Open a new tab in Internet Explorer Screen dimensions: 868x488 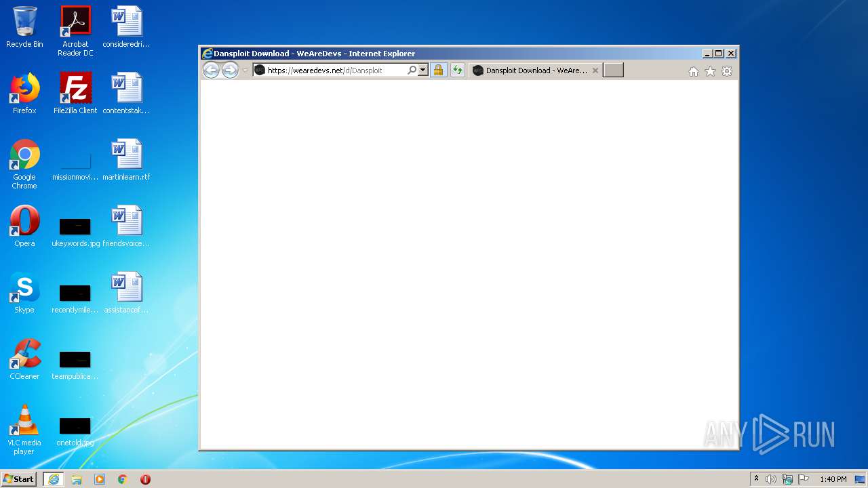613,70
